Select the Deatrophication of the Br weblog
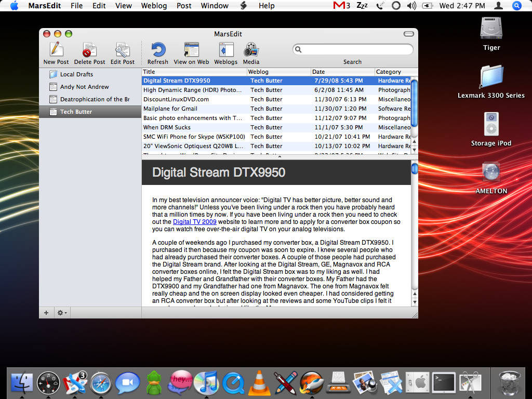The width and height of the screenshot is (532, 399). 90,99
